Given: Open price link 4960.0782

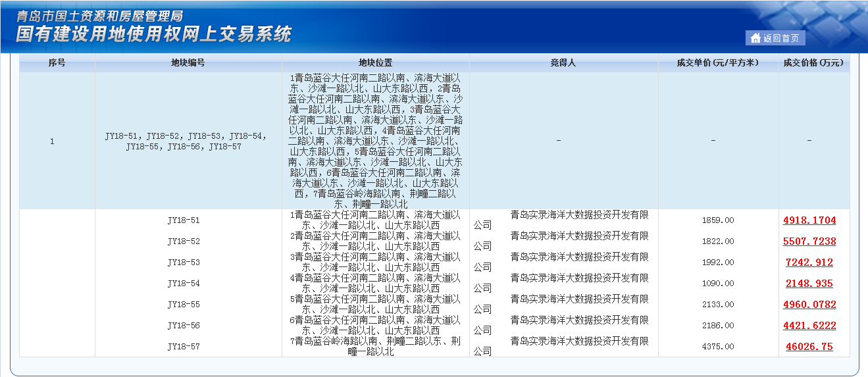Looking at the screenshot, I should point(809,305).
